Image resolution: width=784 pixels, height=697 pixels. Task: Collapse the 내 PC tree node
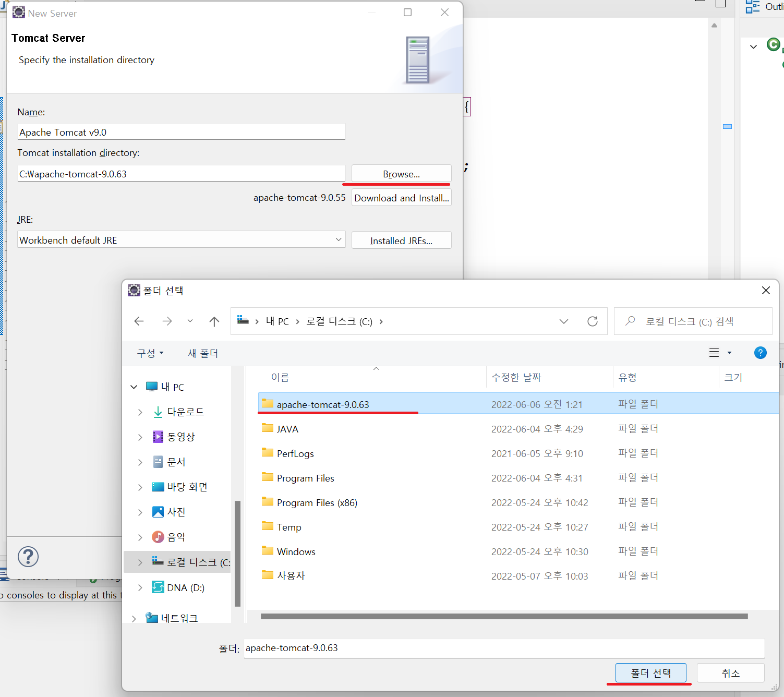pos(134,387)
